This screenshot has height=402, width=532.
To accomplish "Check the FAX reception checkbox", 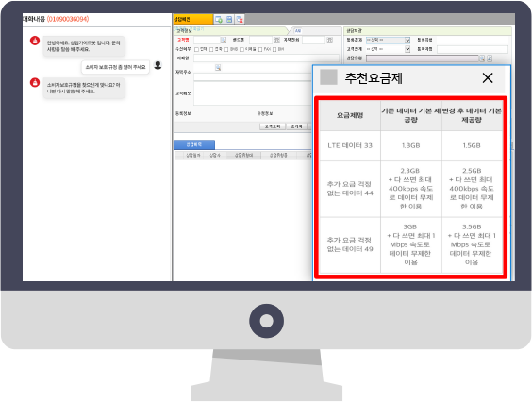I will pyautogui.click(x=260, y=50).
